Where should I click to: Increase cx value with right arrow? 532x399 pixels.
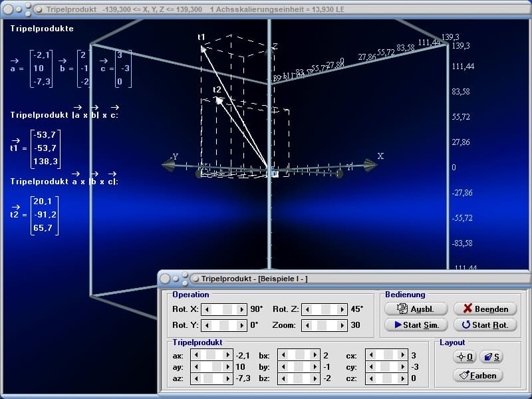point(403,355)
